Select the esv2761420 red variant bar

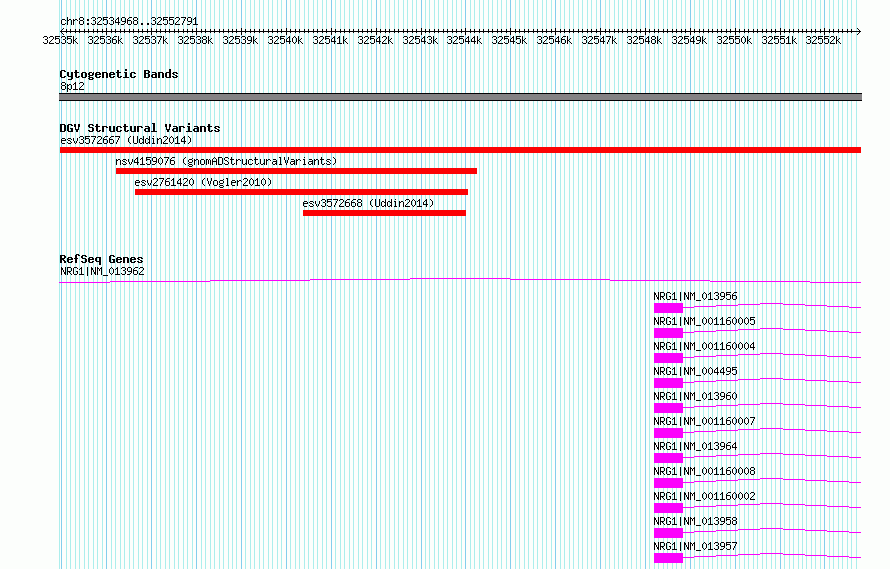[x=301, y=192]
